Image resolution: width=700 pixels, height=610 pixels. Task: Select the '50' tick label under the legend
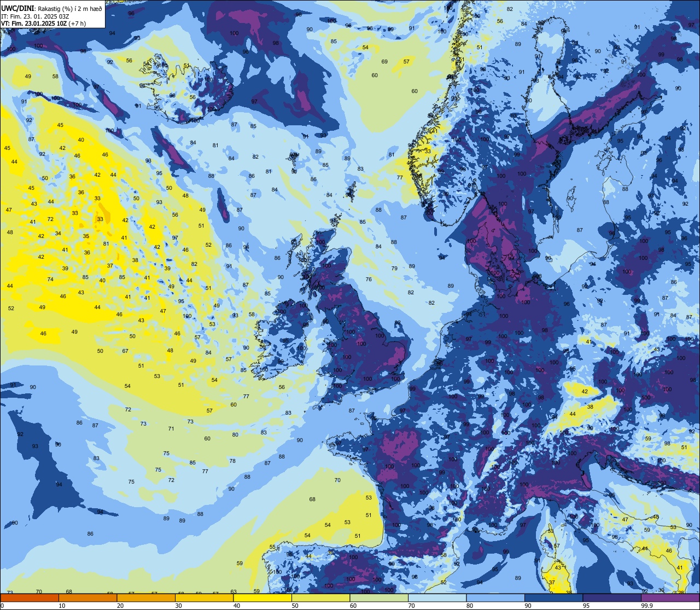(295, 606)
